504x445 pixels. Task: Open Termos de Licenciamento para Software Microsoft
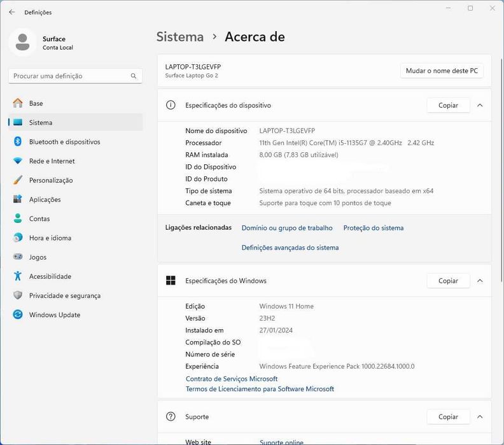point(260,389)
